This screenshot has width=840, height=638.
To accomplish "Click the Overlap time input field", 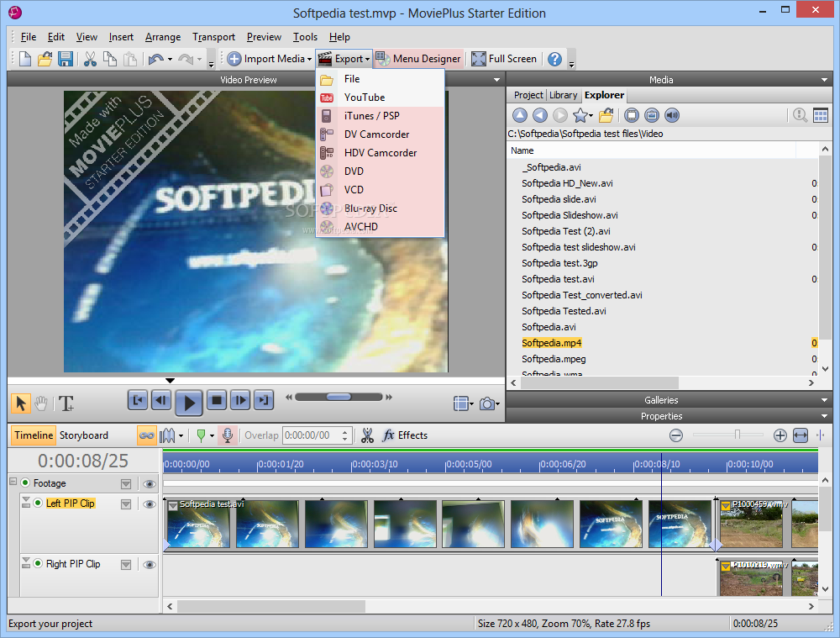I will tap(312, 435).
